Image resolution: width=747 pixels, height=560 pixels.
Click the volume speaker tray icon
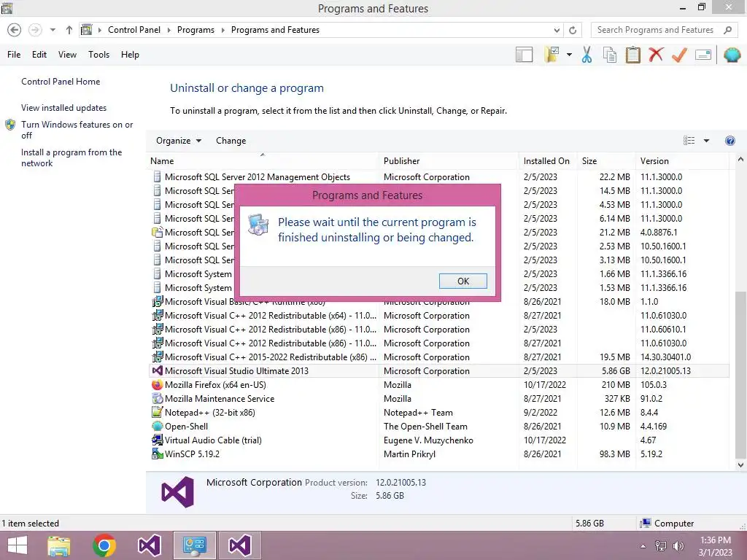point(678,546)
